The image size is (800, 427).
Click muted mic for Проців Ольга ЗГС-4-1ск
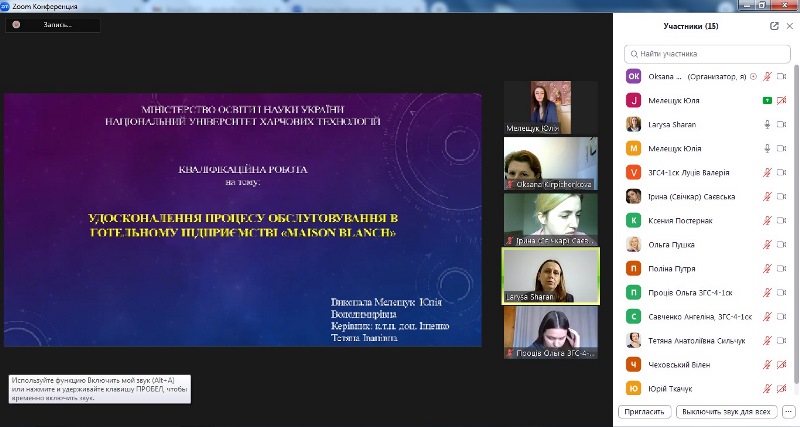point(767,292)
